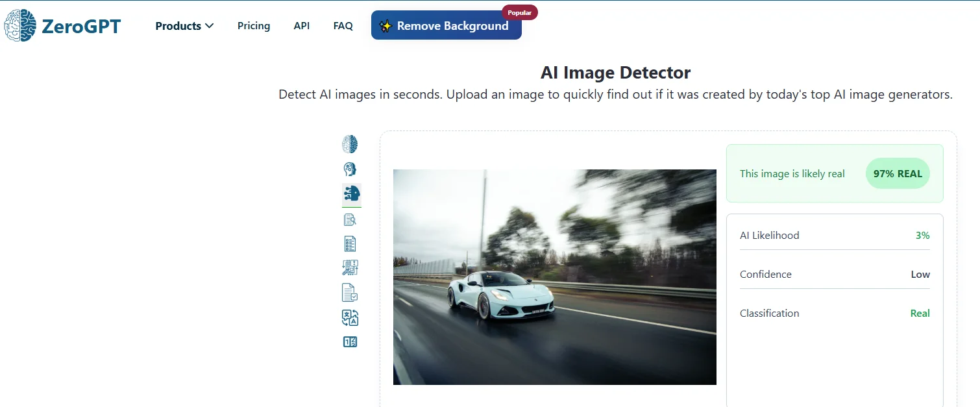Screen dimensions: 980x407
Task: Expand the Products dropdown menu
Action: pyautogui.click(x=184, y=26)
